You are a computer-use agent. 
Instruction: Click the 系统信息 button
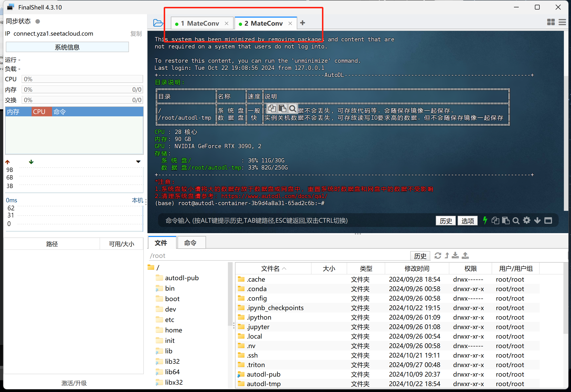[67, 47]
